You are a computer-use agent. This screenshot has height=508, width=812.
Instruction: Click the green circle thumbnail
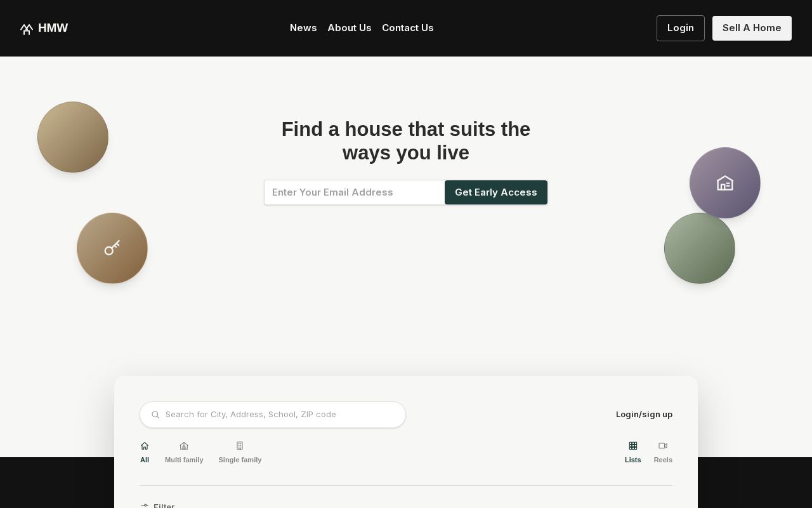(x=700, y=248)
